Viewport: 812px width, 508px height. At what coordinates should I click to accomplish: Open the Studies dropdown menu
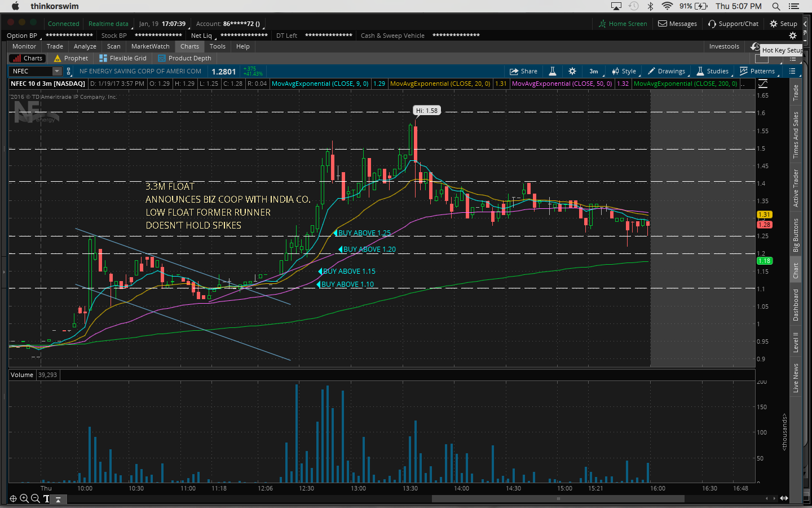713,71
